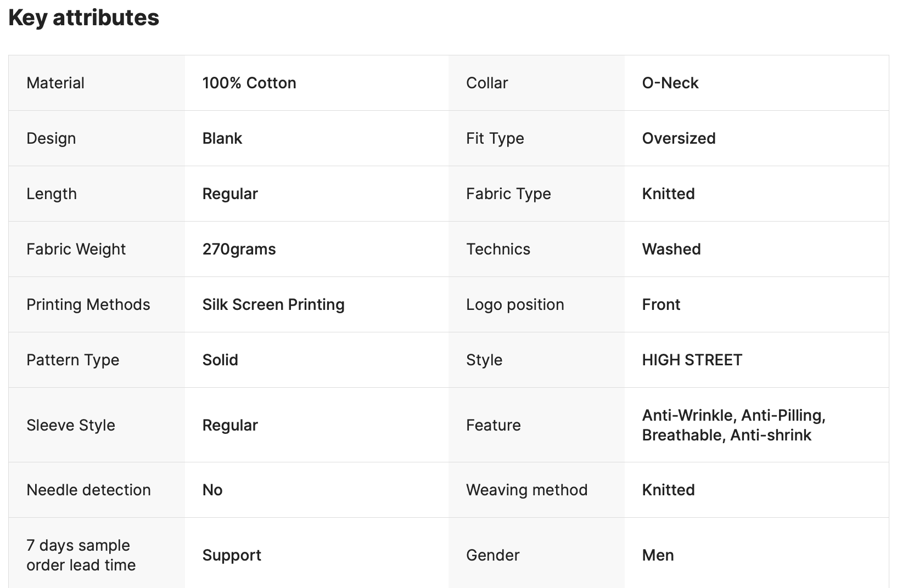Image resolution: width=897 pixels, height=588 pixels.
Task: Click the "Blank" design value
Action: [x=222, y=138]
